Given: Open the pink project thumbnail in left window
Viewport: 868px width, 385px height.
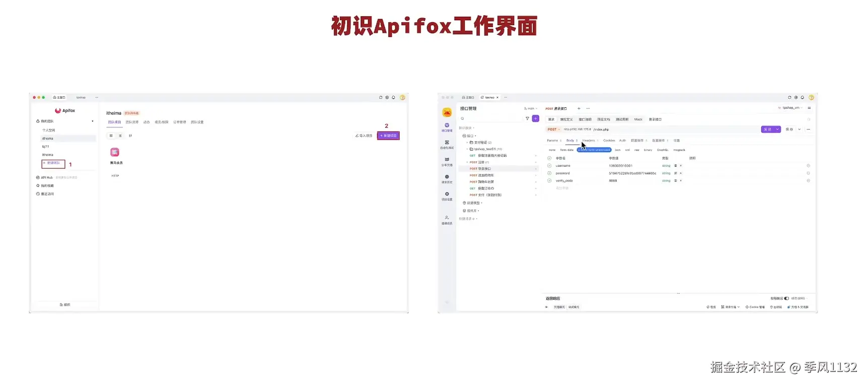Looking at the screenshot, I should point(115,152).
